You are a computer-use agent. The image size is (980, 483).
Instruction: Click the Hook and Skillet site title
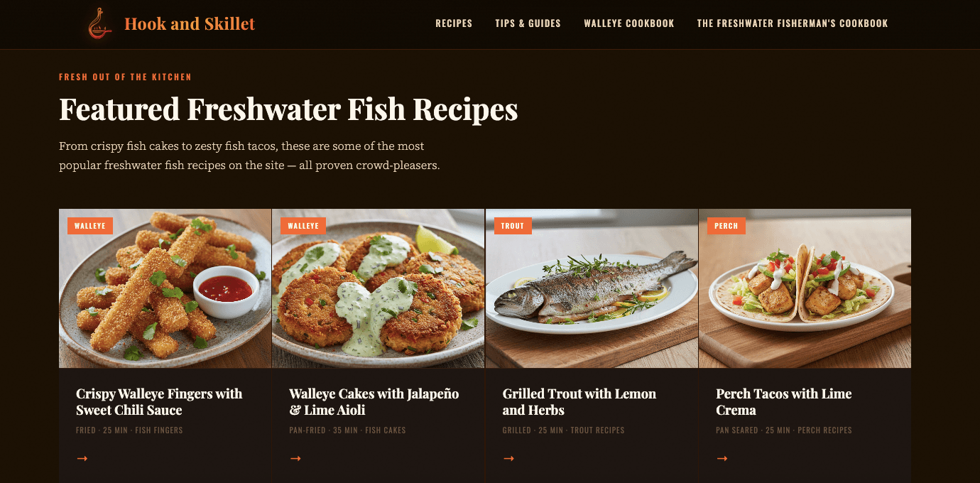[x=190, y=24]
